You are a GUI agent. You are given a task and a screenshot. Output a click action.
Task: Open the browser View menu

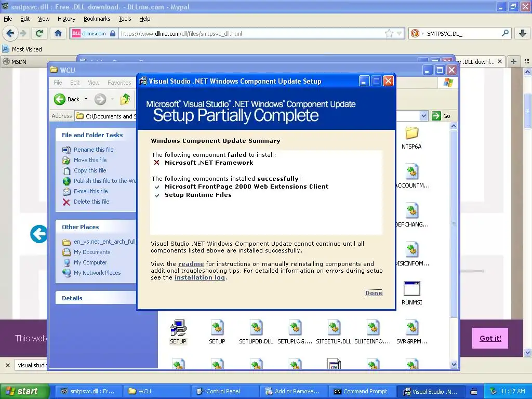click(x=44, y=19)
